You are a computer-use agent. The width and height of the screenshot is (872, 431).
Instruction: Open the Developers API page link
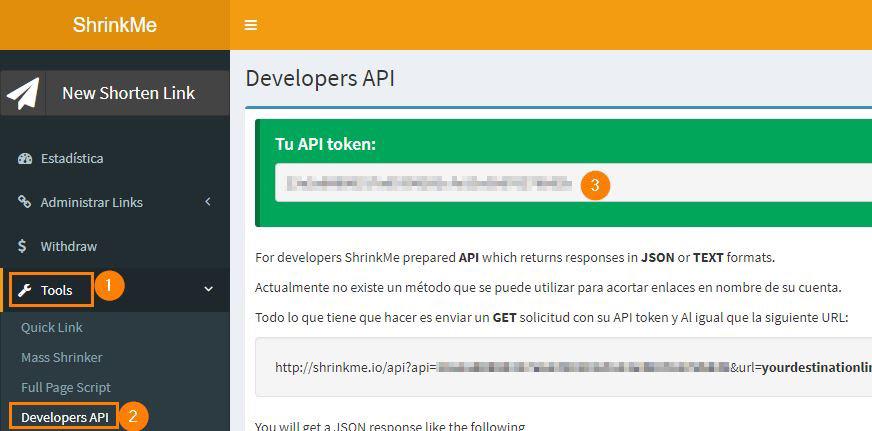(x=65, y=417)
